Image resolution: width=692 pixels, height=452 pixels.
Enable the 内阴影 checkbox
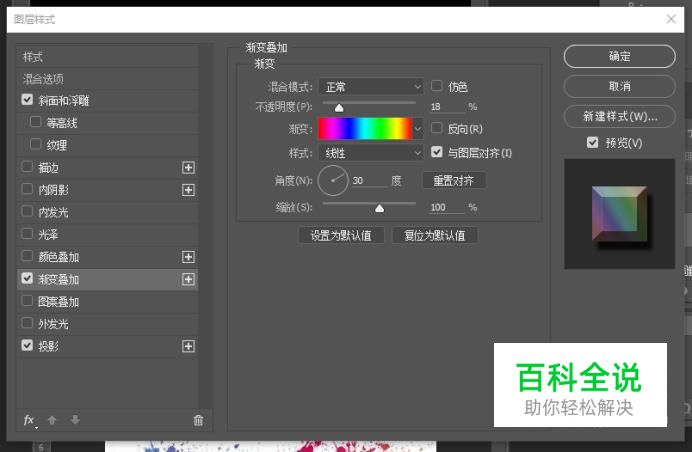(x=27, y=189)
